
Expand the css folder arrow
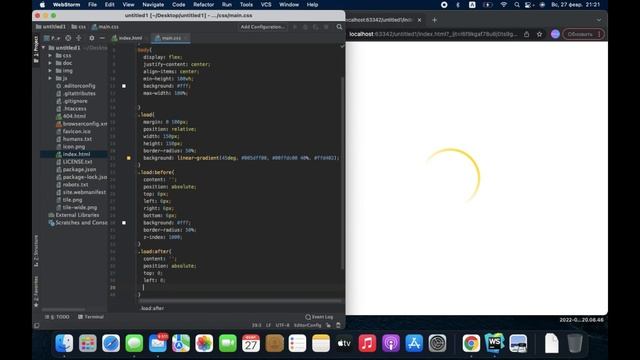point(50,56)
